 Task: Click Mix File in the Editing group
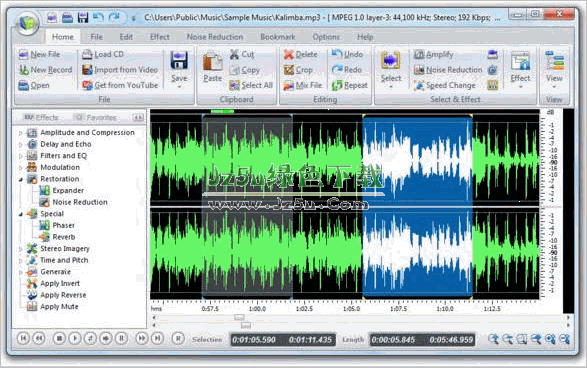click(303, 85)
